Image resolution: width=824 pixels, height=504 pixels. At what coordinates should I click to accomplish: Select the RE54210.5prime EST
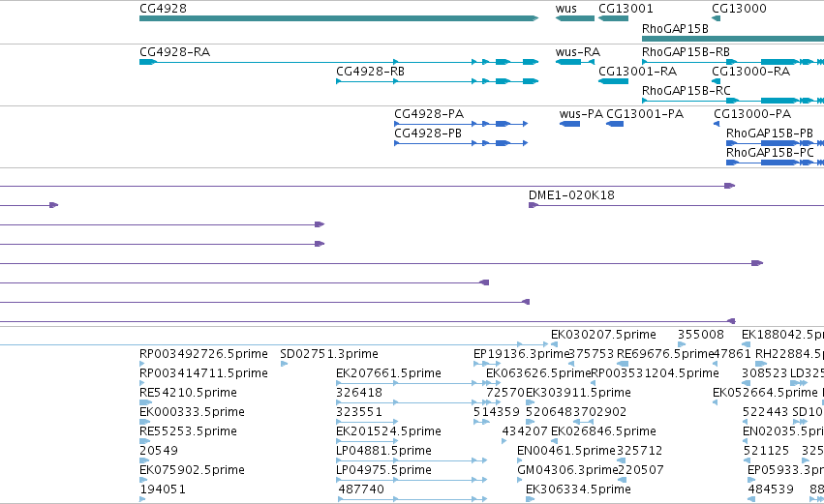click(145, 402)
